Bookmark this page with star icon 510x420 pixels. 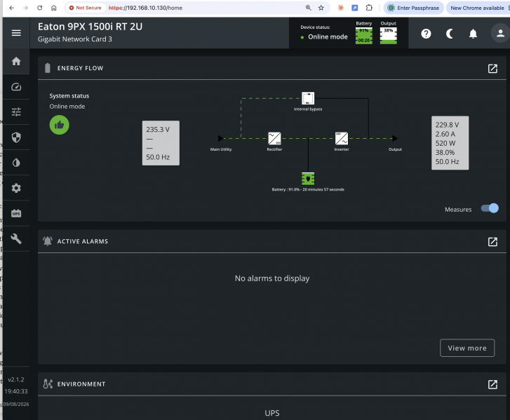tap(321, 8)
